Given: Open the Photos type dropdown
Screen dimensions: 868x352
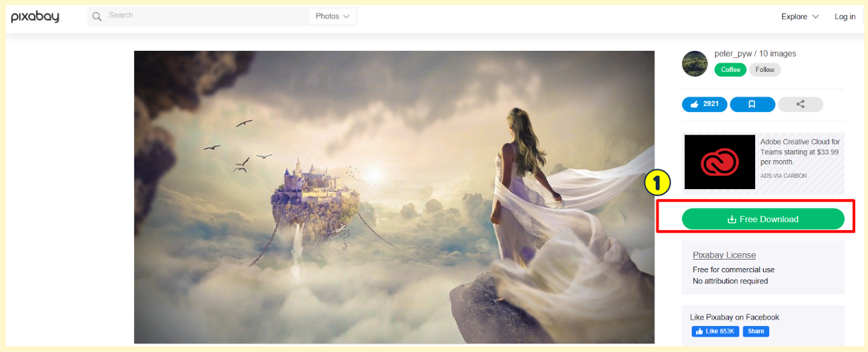Looking at the screenshot, I should 333,16.
